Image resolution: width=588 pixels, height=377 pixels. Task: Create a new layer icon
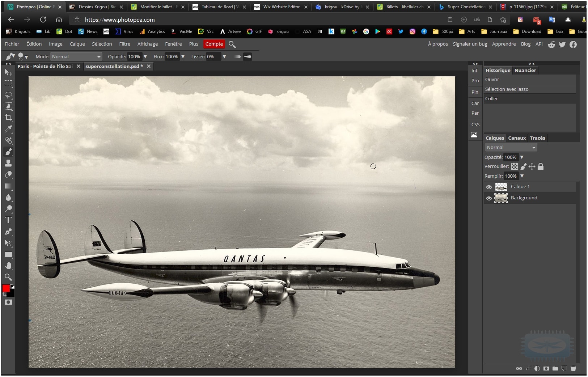[x=564, y=369]
